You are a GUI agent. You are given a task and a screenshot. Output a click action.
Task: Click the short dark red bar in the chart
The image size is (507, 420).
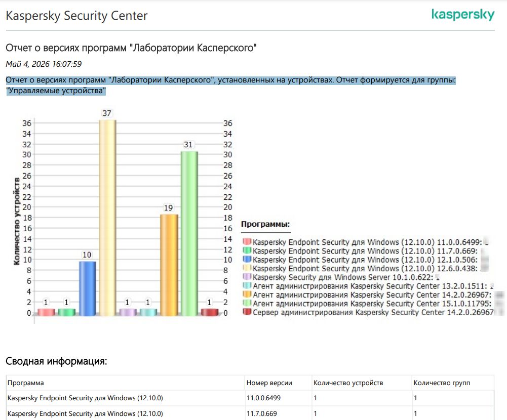pyautogui.click(x=210, y=312)
